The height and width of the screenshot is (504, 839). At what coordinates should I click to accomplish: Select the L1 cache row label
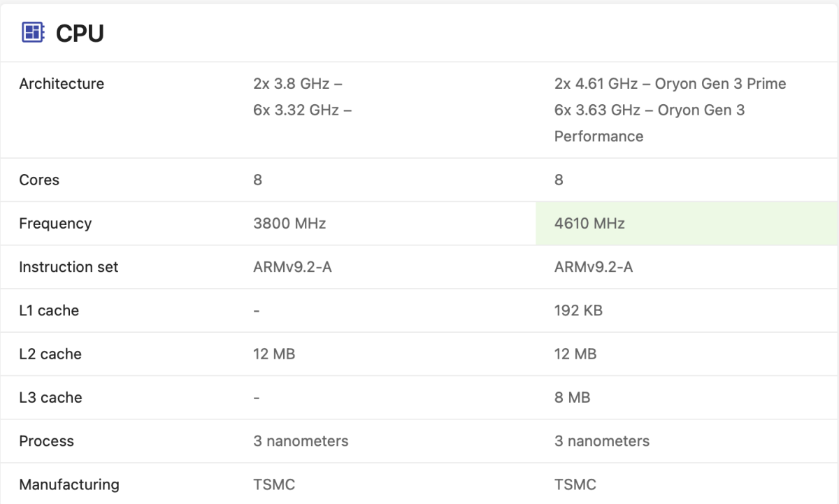point(49,310)
